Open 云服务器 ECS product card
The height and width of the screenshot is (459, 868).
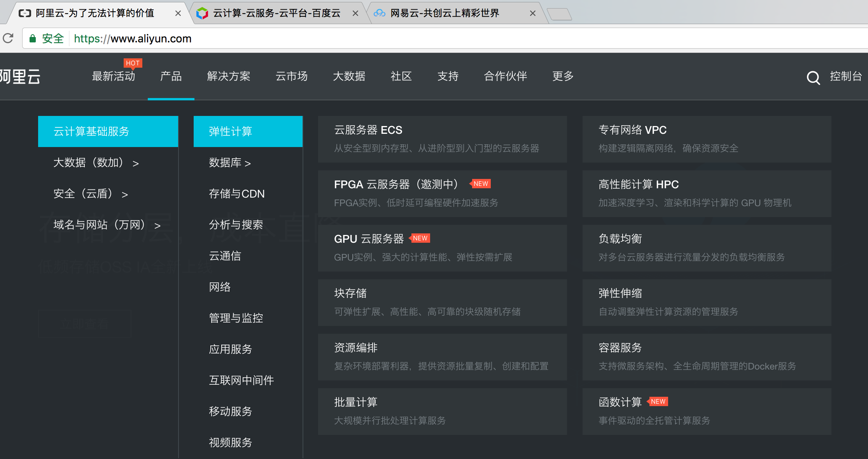coord(443,139)
